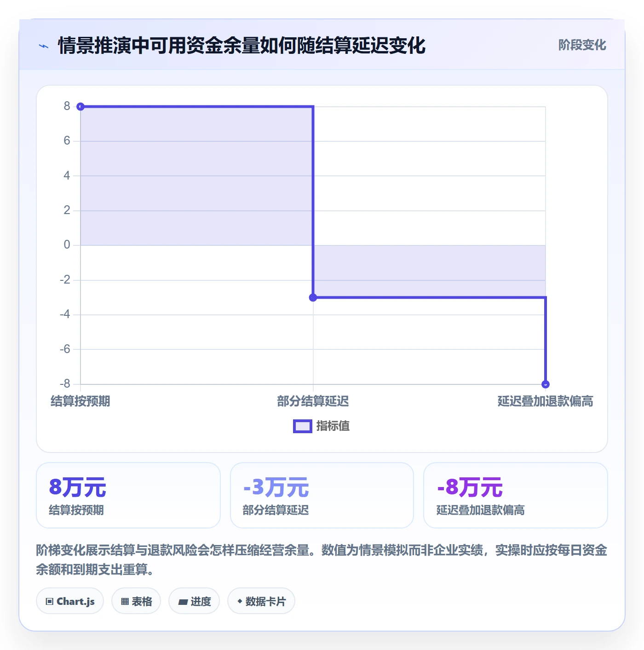
Task: Click the chart data point at value 8
Action: [x=80, y=107]
